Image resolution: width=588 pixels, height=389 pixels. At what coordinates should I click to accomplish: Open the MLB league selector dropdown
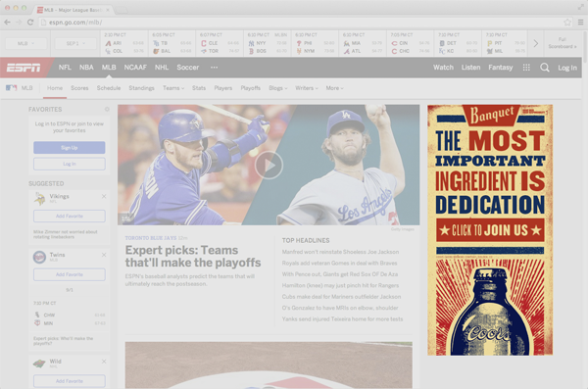tap(25, 43)
